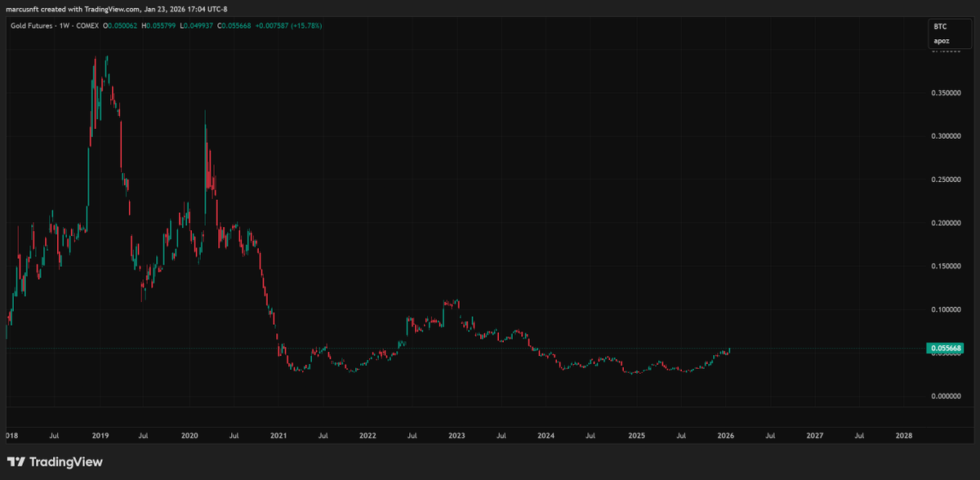Click the 0.000000 price axis label

946,396
